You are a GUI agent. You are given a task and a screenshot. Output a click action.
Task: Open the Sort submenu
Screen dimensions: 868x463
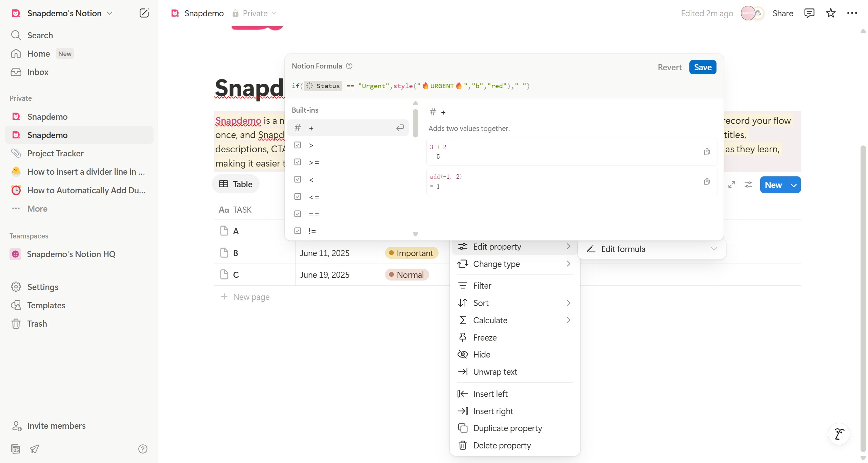[514, 303]
